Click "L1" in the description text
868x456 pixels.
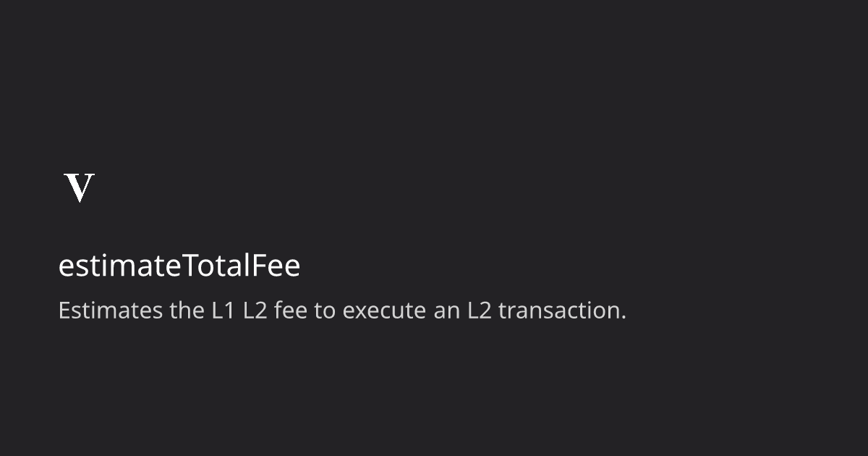[223, 311]
